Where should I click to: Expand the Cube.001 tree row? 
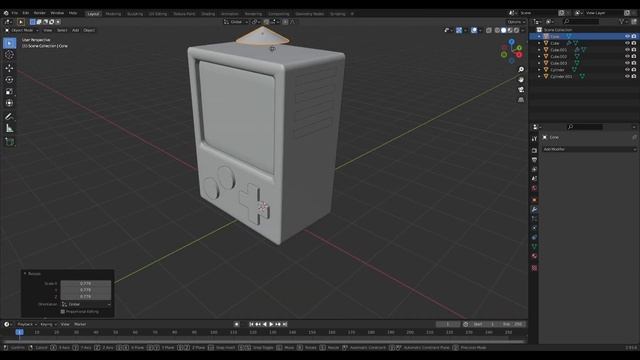click(x=539, y=50)
